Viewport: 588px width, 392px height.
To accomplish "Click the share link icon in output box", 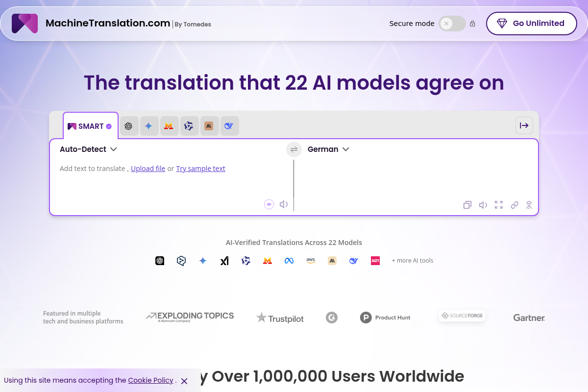I will [x=514, y=205].
